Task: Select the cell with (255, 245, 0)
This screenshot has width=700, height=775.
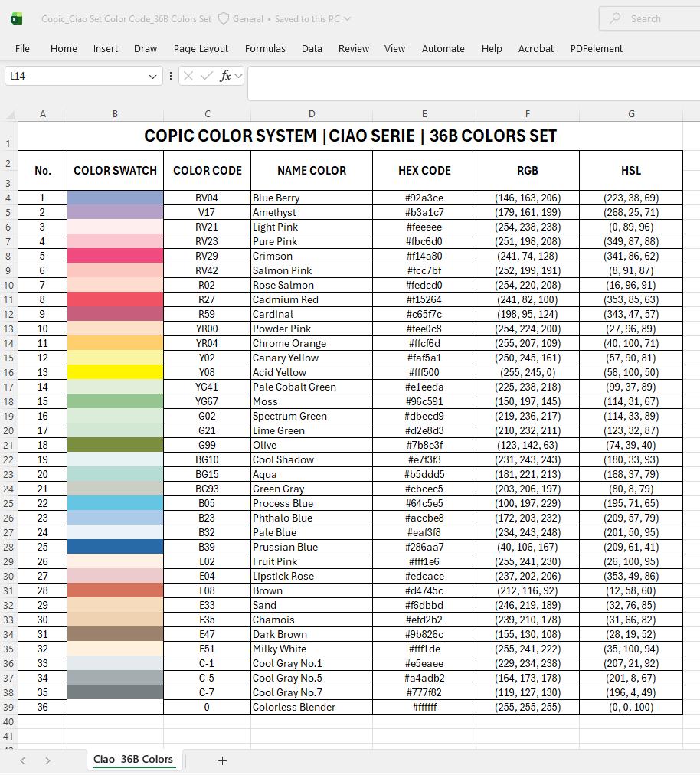Action: 528,372
